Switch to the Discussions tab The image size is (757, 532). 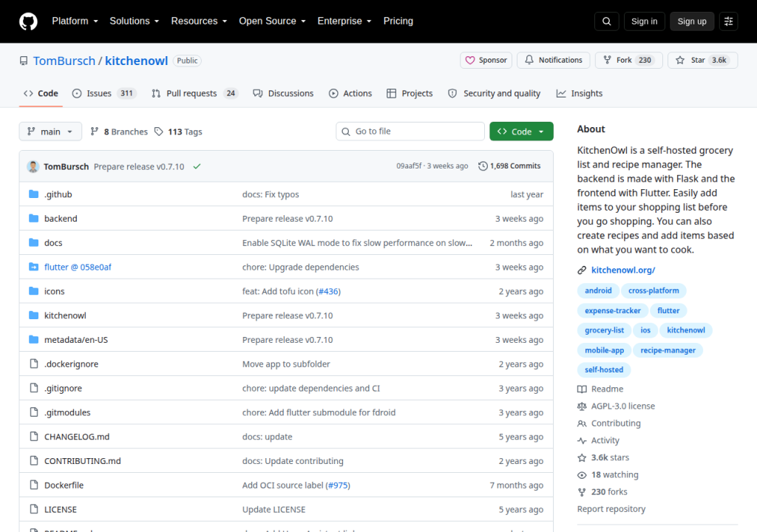283,94
